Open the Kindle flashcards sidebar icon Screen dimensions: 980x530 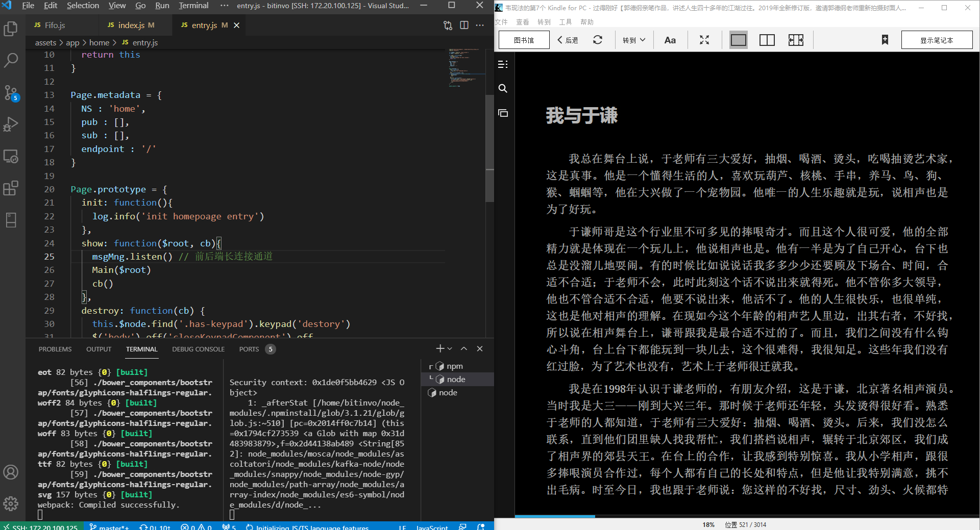pyautogui.click(x=503, y=113)
